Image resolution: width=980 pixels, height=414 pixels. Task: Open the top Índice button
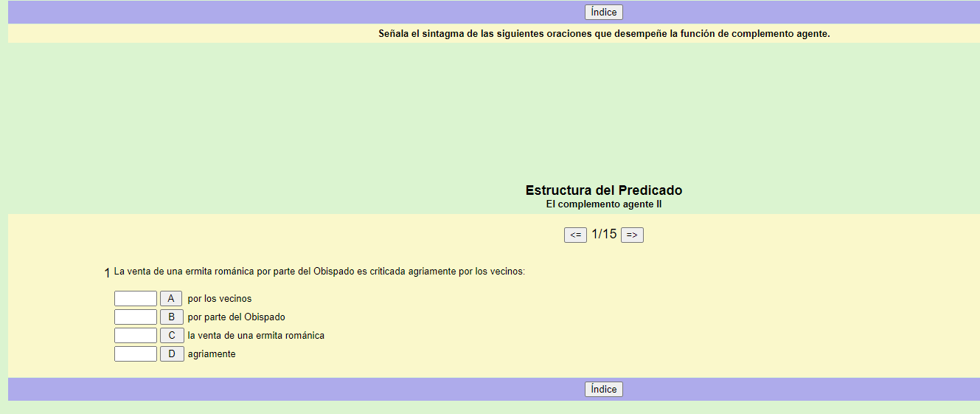click(603, 13)
